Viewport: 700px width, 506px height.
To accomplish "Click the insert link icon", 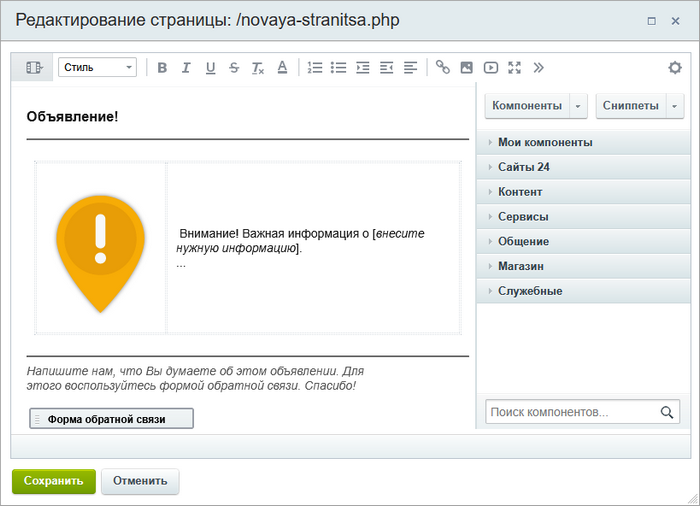I will tap(443, 68).
